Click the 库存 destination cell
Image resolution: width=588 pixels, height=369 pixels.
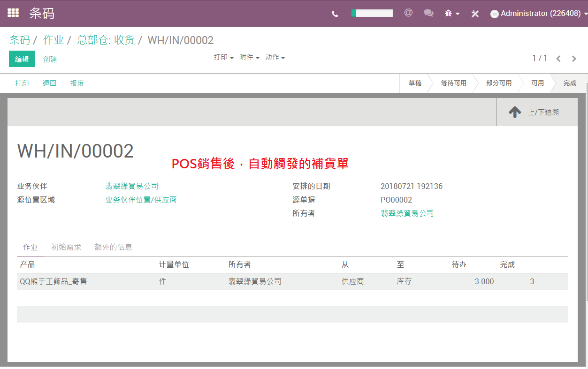pos(404,281)
